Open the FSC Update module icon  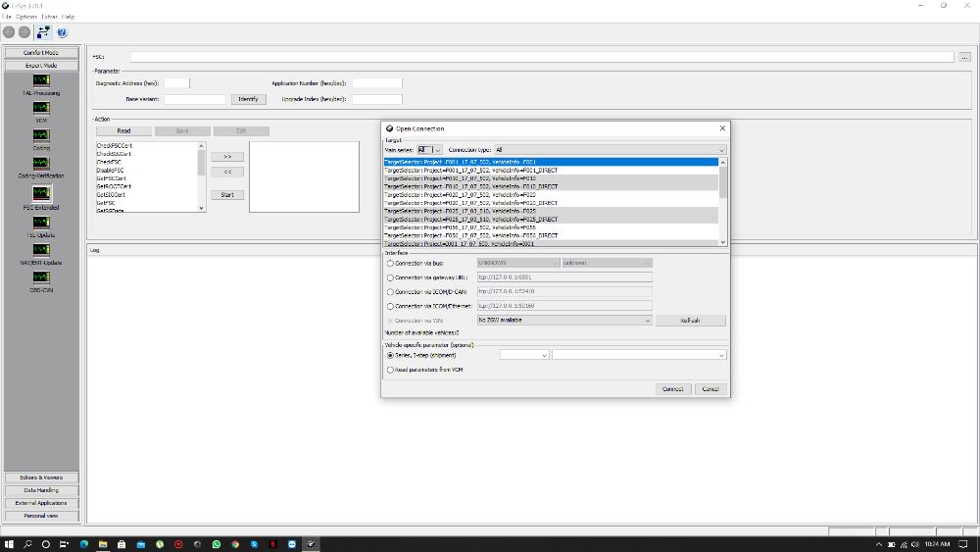tap(41, 223)
